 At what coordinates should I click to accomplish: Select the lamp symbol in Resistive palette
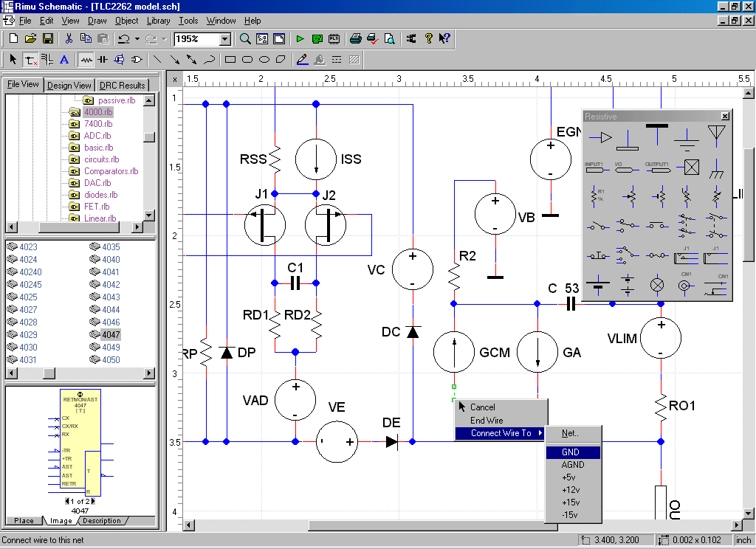tap(657, 285)
